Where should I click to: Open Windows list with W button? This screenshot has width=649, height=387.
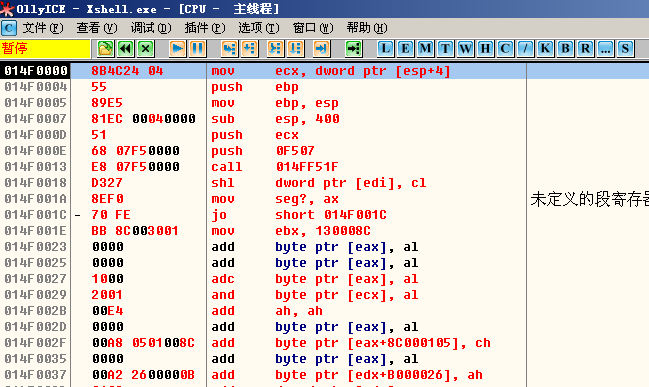(465, 49)
